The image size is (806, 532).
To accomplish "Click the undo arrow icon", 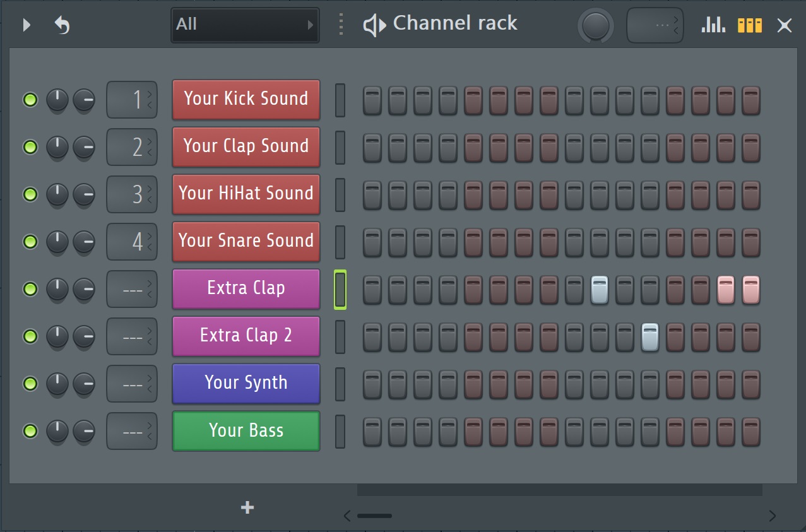I will 61,25.
